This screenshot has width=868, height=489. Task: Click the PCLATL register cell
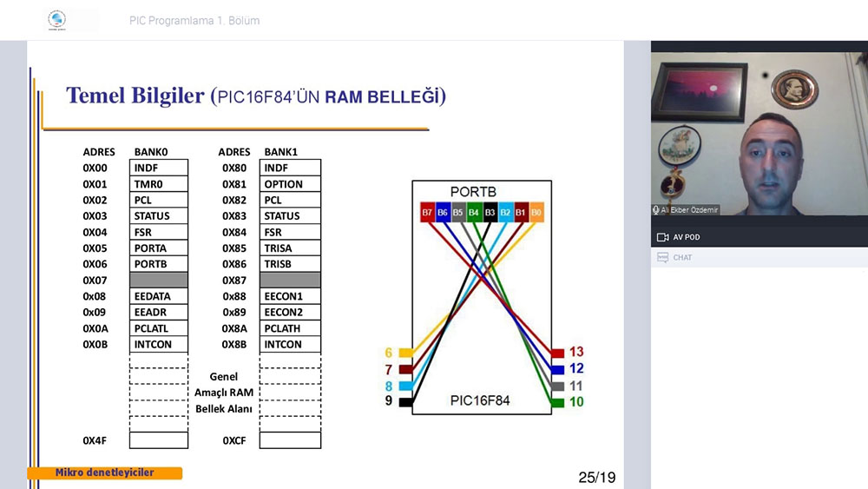[159, 328]
